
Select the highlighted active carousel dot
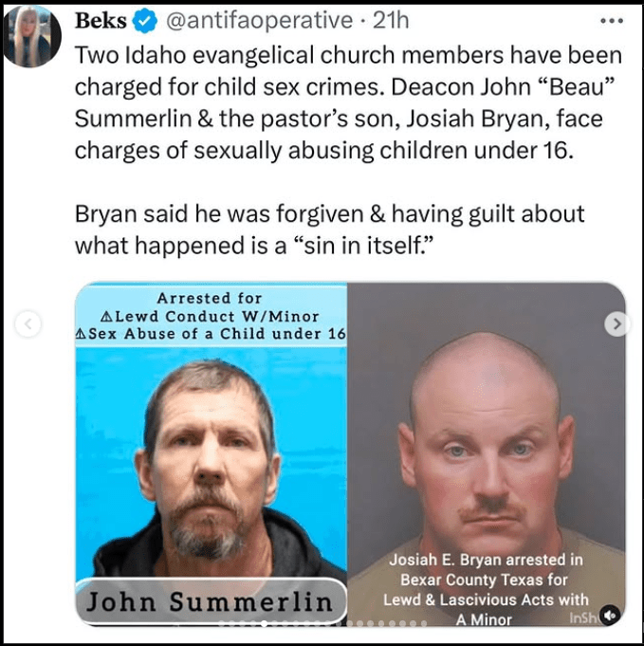click(x=264, y=623)
